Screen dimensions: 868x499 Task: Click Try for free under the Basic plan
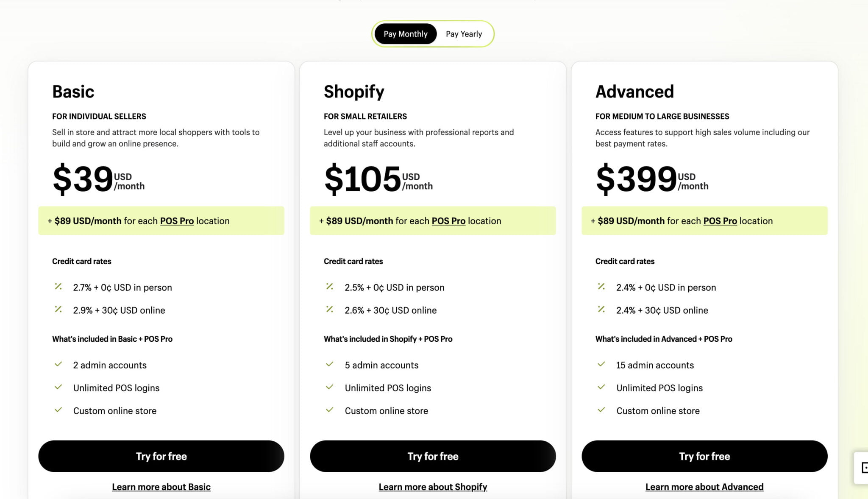coord(161,456)
